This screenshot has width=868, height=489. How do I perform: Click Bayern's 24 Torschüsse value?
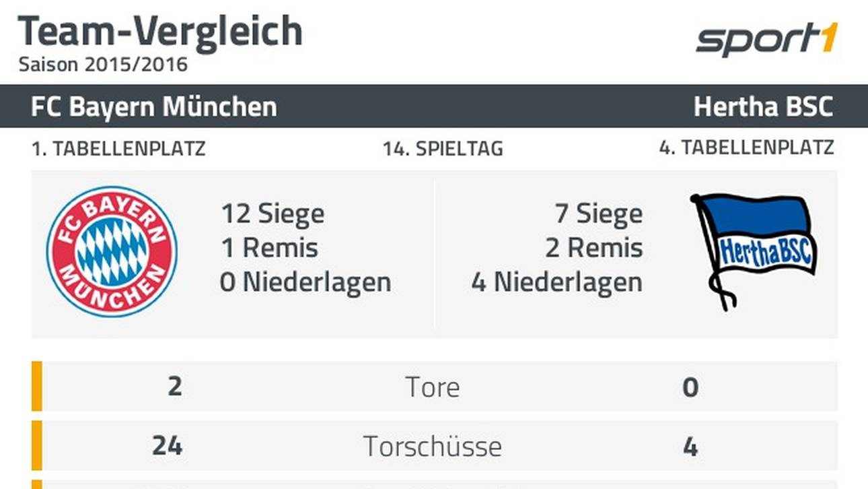167,446
